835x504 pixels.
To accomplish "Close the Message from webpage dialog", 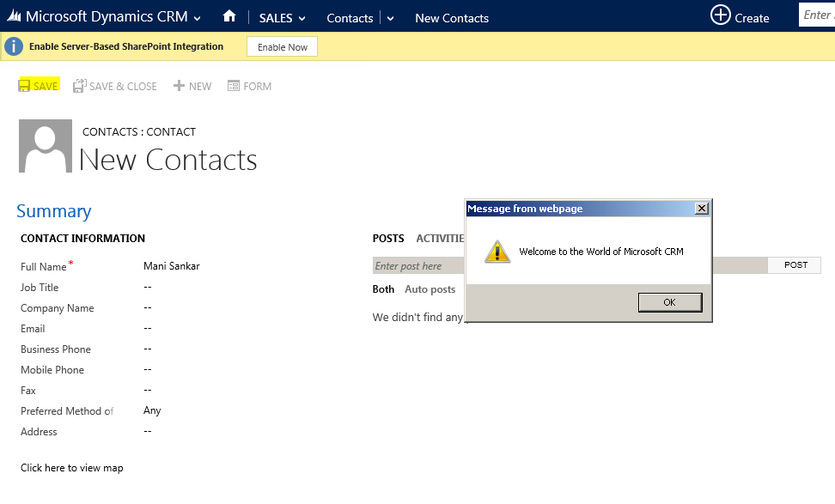I will (702, 209).
